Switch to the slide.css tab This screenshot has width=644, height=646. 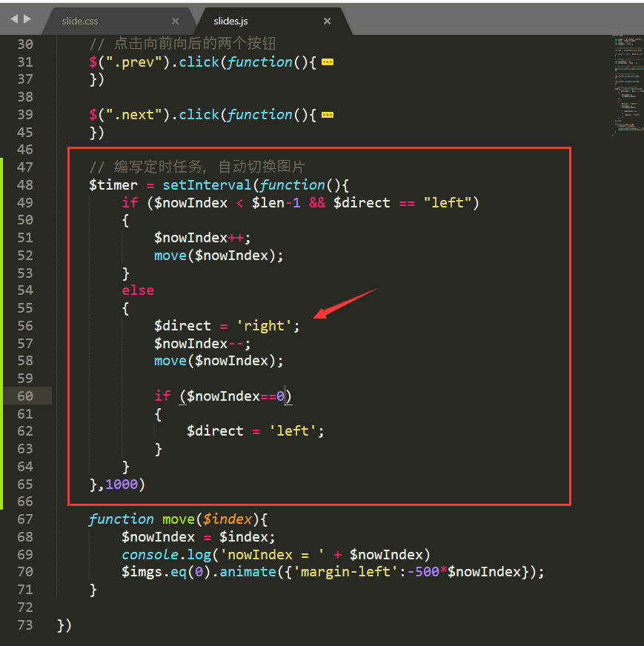tap(80, 21)
